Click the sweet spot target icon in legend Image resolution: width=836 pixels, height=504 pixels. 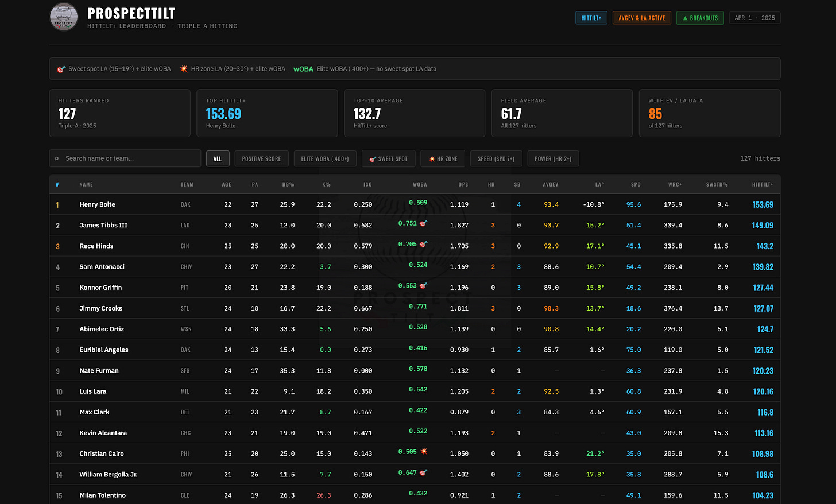pos(61,69)
